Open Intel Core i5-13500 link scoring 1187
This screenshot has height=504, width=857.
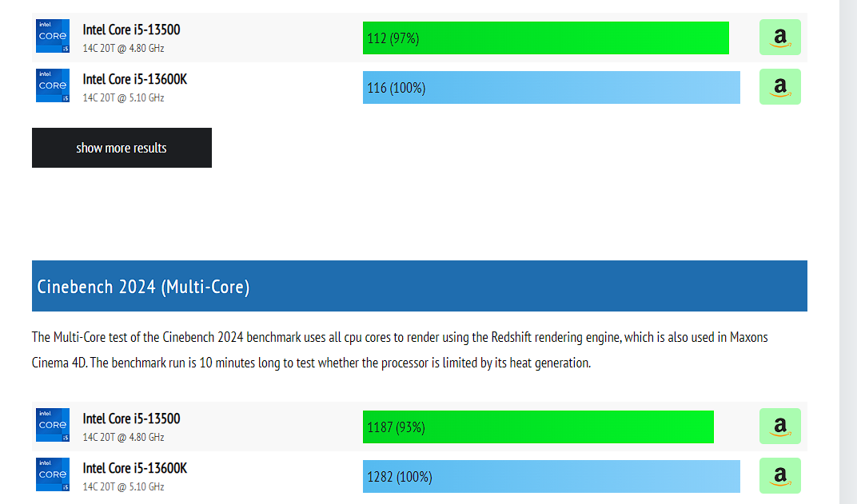coord(131,419)
